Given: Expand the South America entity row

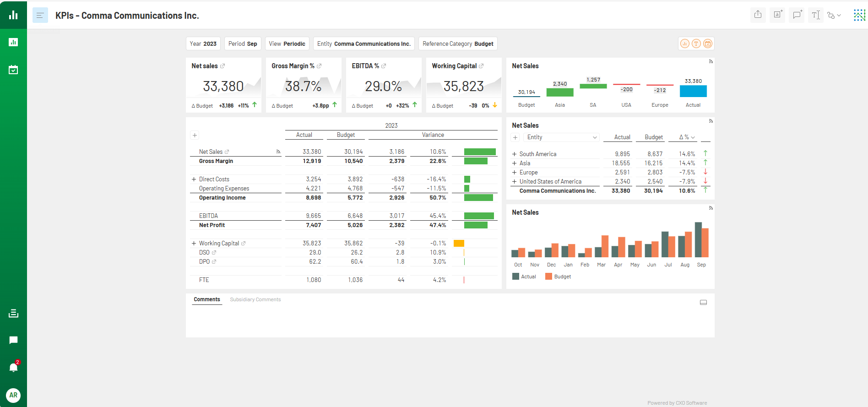Looking at the screenshot, I should point(514,154).
